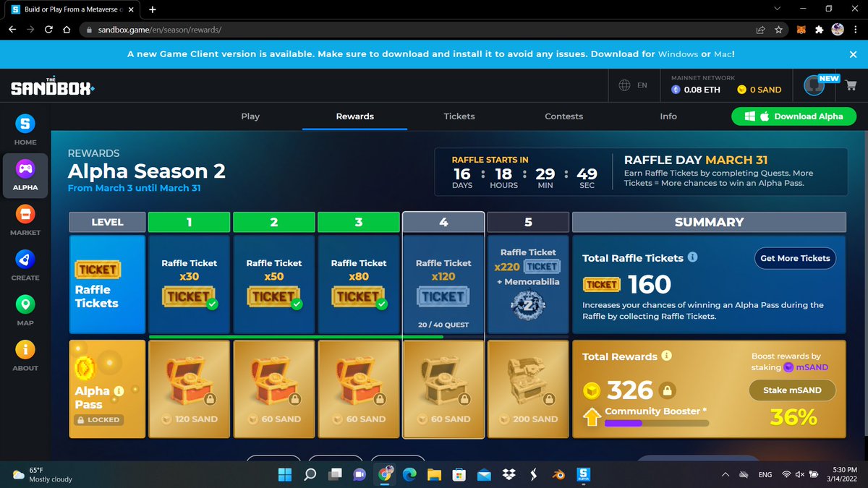The height and width of the screenshot is (488, 868).
Task: Click the 20 / 40 QUEST text
Action: point(443,325)
